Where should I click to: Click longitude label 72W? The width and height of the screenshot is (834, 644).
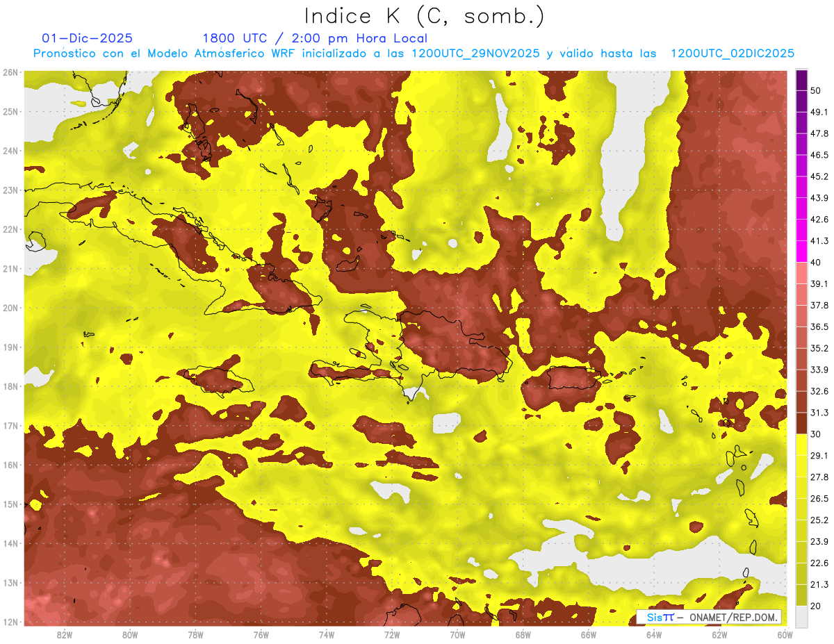click(392, 634)
